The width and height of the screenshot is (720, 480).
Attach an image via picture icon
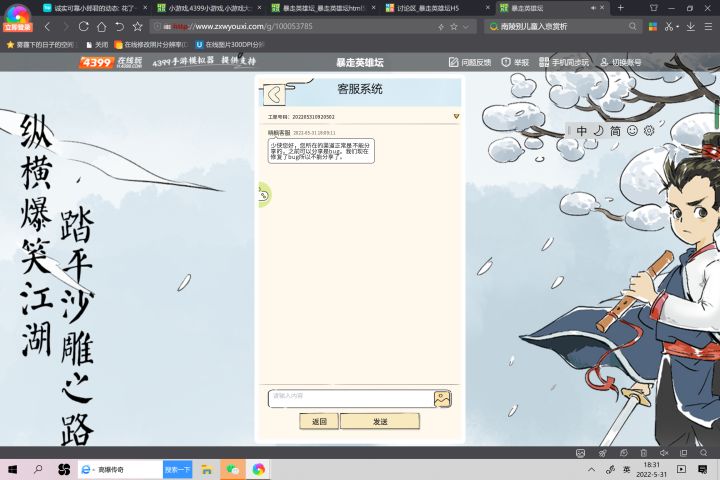442,399
